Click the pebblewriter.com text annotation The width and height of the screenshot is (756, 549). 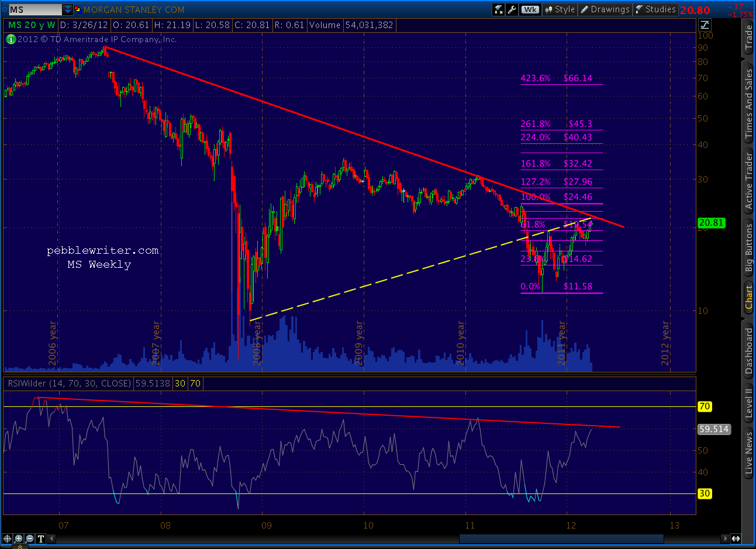click(x=103, y=251)
